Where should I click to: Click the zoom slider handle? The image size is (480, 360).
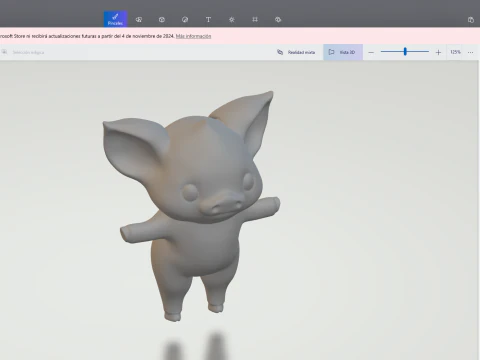[405, 51]
